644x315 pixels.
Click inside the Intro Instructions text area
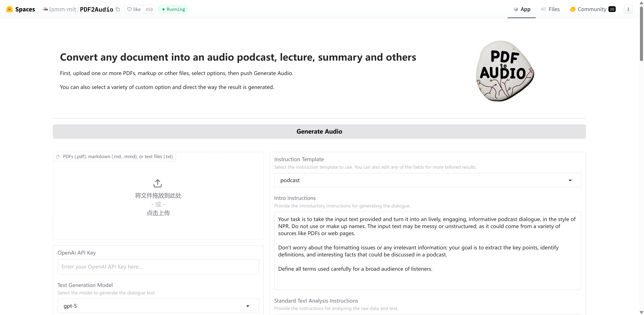pyautogui.click(x=427, y=250)
